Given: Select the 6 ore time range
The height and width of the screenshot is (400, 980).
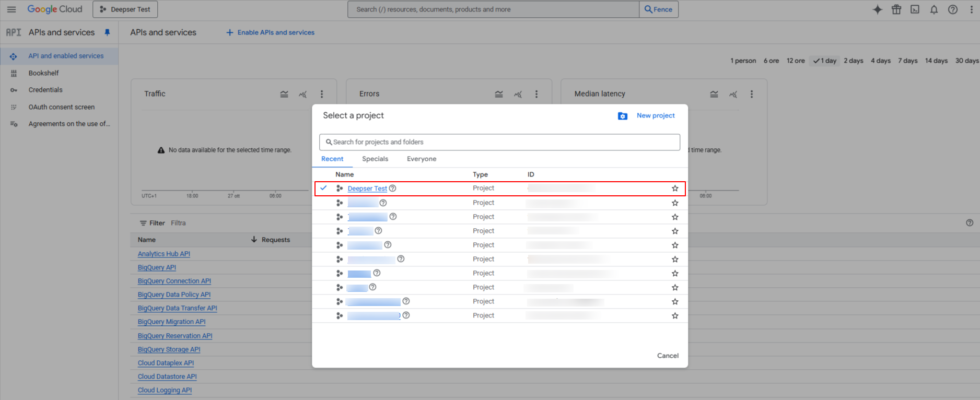Looking at the screenshot, I should pyautogui.click(x=771, y=61).
